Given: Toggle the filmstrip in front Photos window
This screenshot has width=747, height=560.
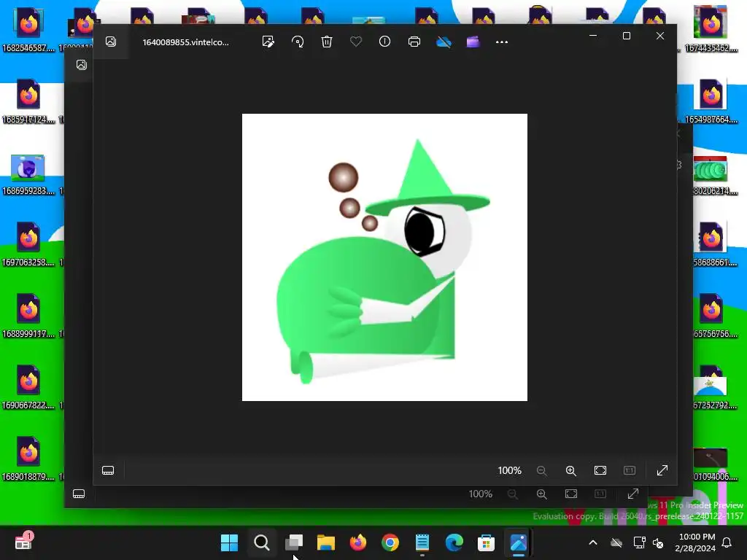Looking at the screenshot, I should click(x=108, y=470).
